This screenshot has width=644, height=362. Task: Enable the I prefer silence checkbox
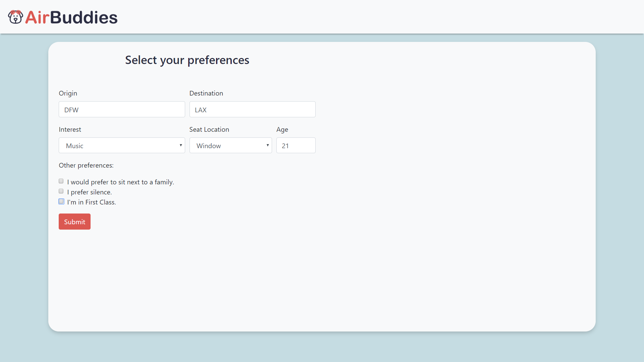point(61,191)
